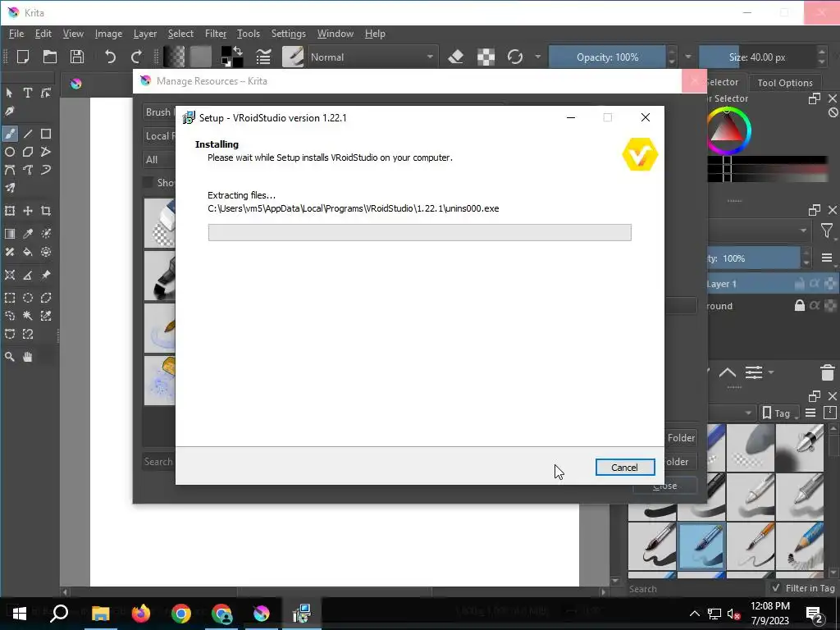Toggle preserve alpha checkerboard button
840x630 pixels.
click(x=486, y=57)
